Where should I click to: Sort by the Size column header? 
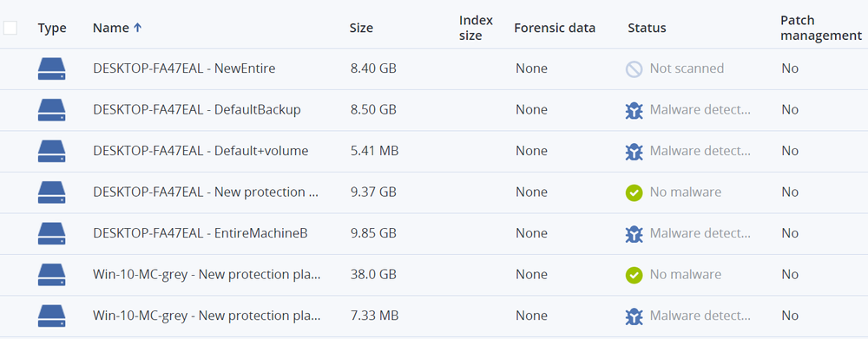coord(361,28)
